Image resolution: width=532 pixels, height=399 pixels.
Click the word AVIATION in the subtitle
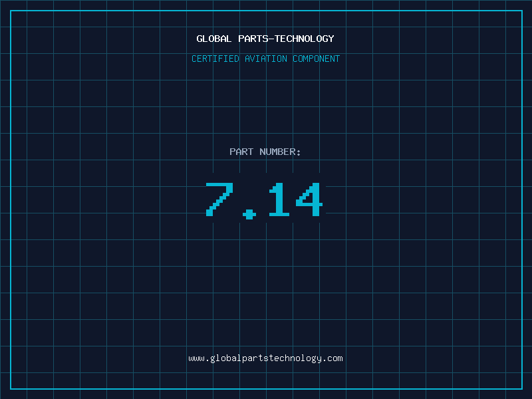(x=266, y=59)
